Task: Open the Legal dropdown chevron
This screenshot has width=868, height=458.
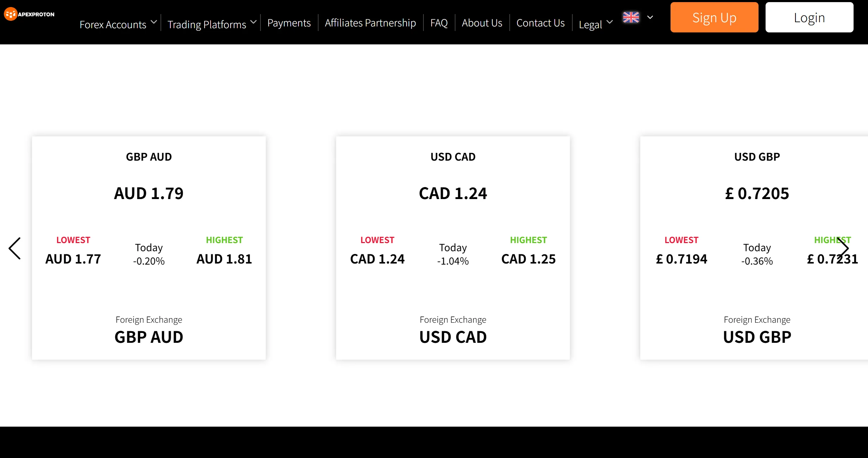Action: (610, 22)
